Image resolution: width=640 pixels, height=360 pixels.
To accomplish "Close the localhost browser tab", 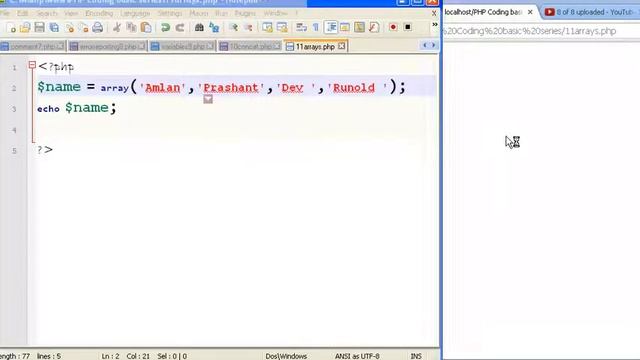I will pyautogui.click(x=530, y=12).
